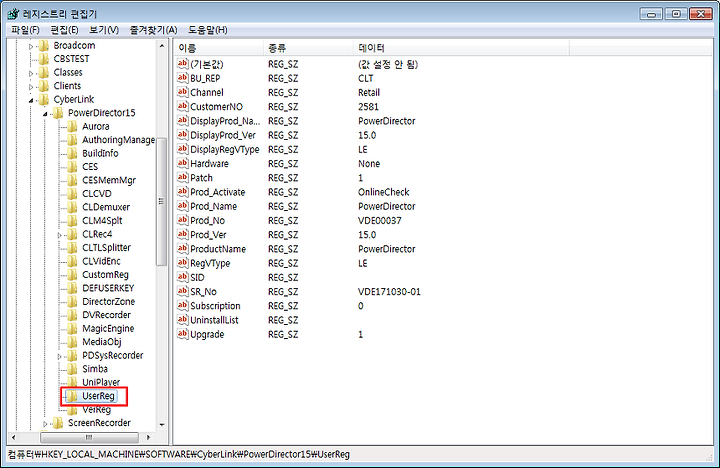This screenshot has height=468, width=720.
Task: Click the SR_No string value icon
Action: 182,291
